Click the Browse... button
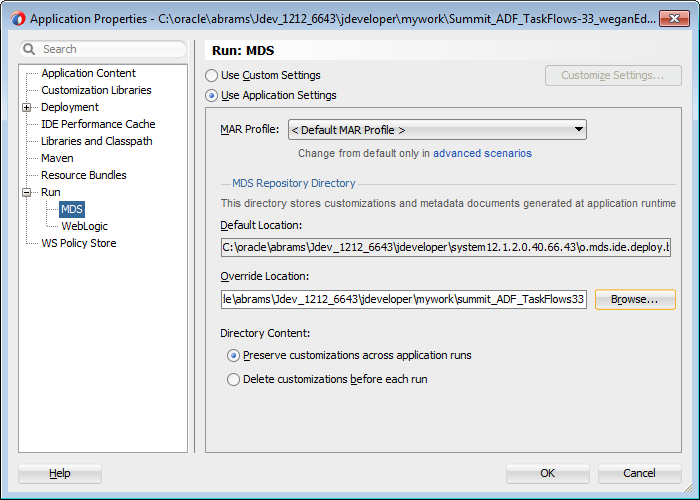Image resolution: width=700 pixels, height=500 pixels. click(x=635, y=300)
